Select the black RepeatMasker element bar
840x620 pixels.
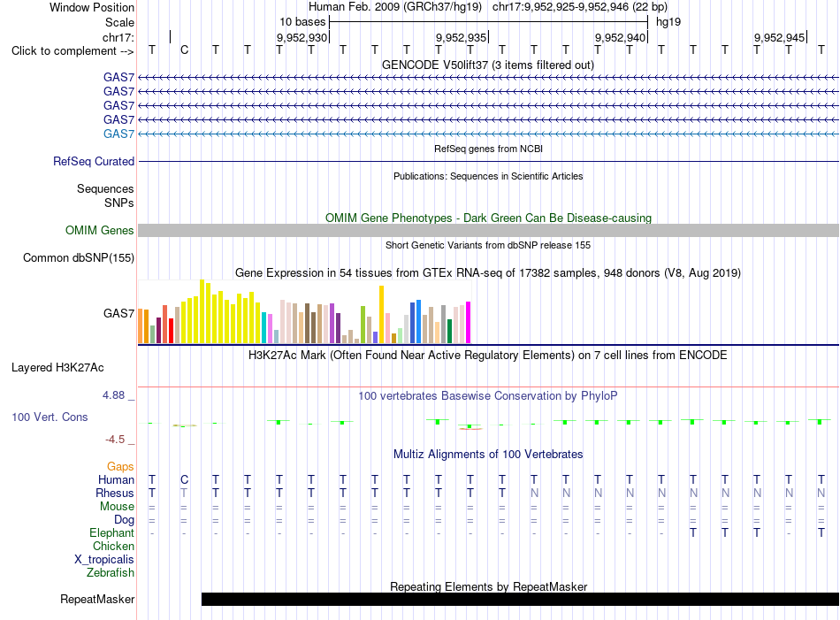click(520, 599)
